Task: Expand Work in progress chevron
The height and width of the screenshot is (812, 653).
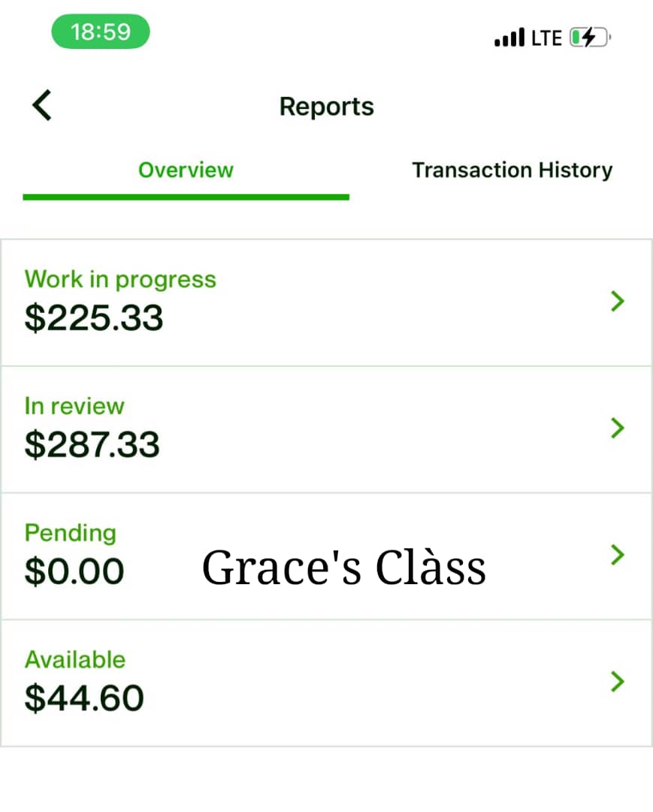Action: [617, 301]
